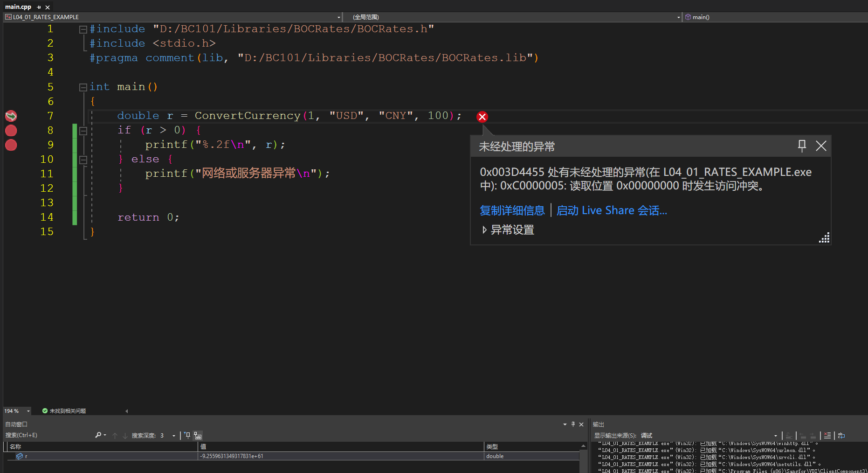Click the cube icon beside main() in navigation bar
The height and width of the screenshot is (473, 868).
point(688,17)
